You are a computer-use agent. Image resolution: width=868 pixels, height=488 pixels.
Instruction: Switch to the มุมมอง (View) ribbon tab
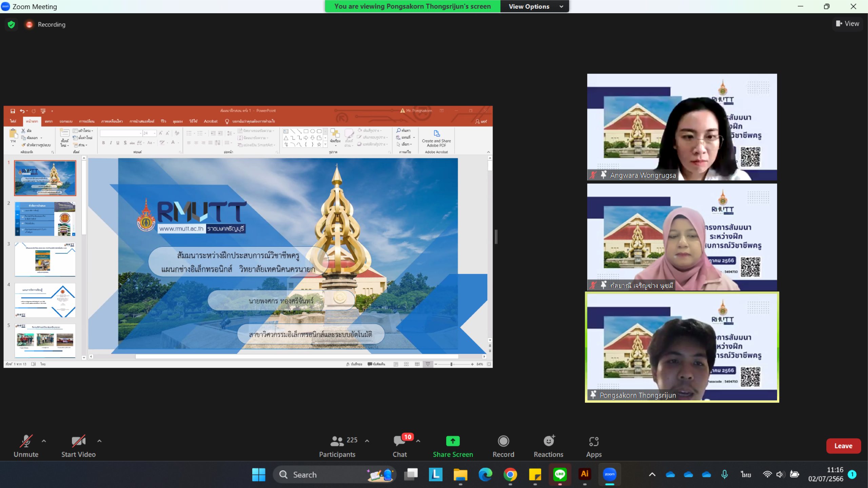178,121
